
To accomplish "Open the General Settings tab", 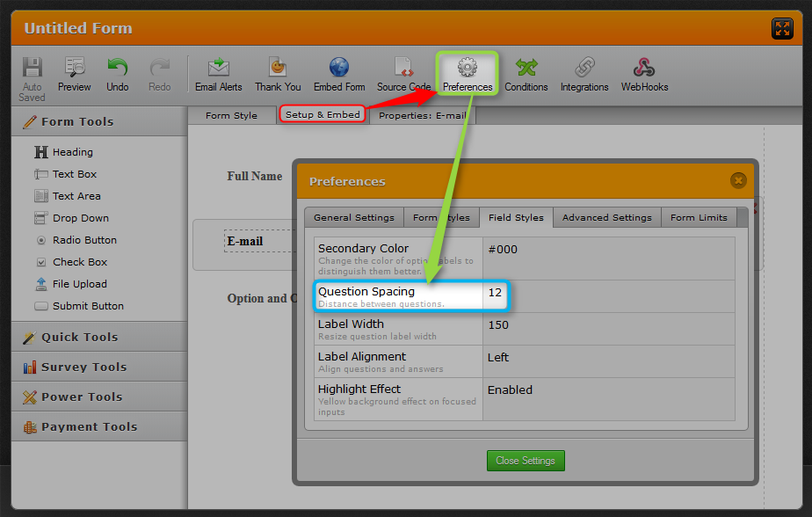I will (x=354, y=217).
